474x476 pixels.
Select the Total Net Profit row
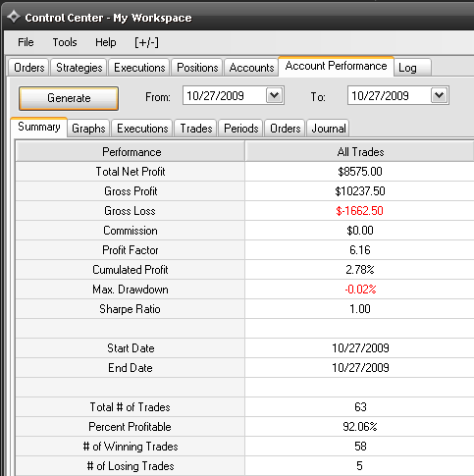(x=244, y=172)
